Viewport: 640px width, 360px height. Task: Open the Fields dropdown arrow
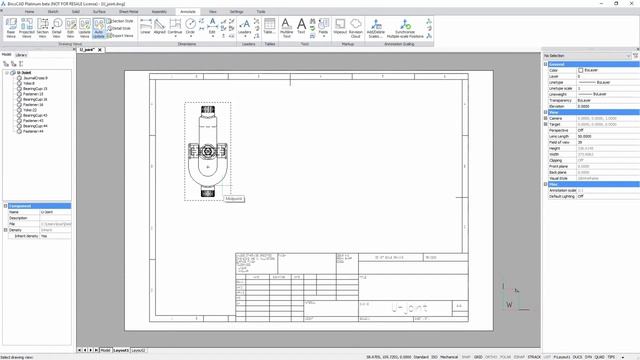click(324, 36)
